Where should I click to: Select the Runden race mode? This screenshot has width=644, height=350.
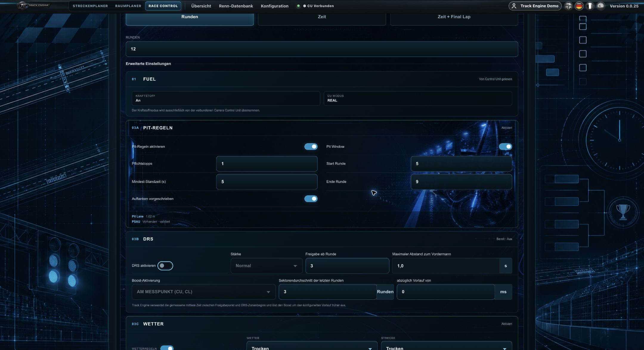190,18
